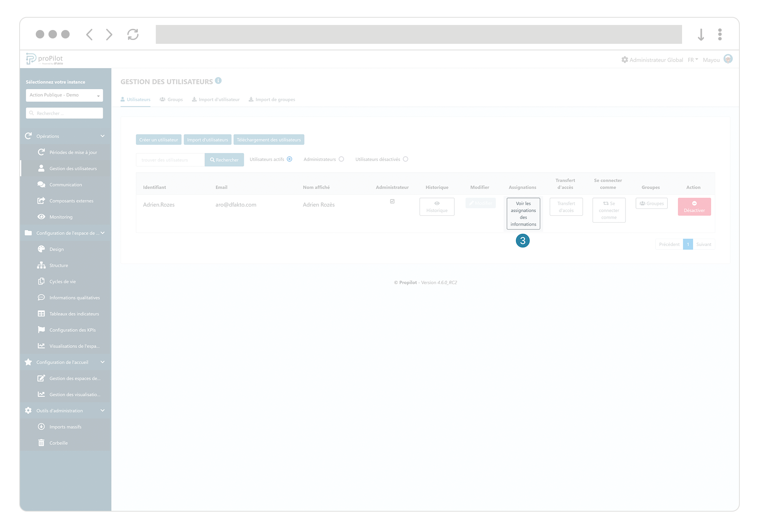The image size is (759, 532).
Task: Select the Utilisateurs actifs radio button
Action: pyautogui.click(x=290, y=159)
